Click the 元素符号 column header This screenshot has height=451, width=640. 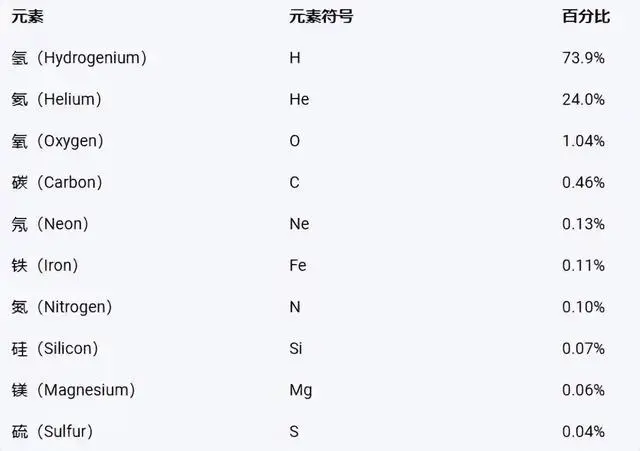tap(321, 17)
